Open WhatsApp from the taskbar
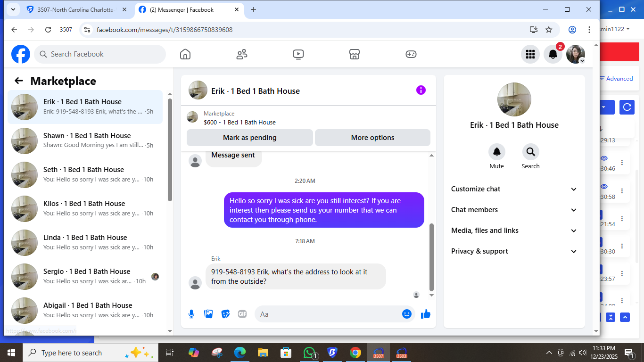Image resolution: width=644 pixels, height=362 pixels. pos(310,353)
